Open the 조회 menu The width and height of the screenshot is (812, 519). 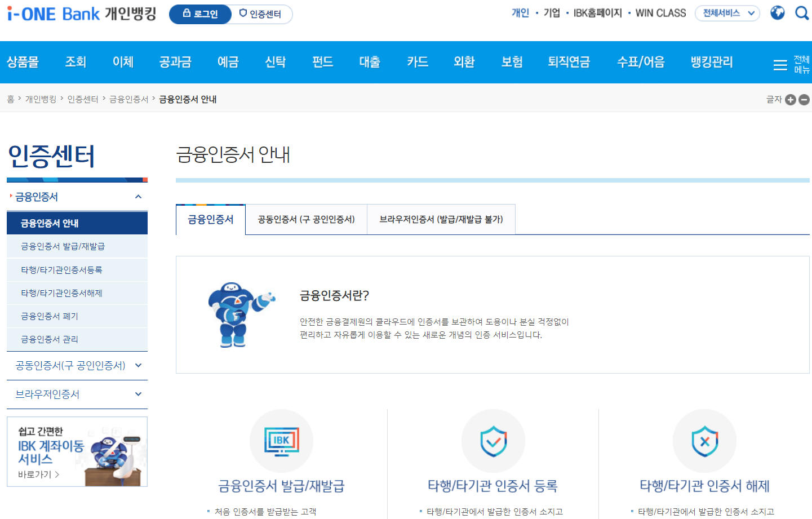click(76, 62)
